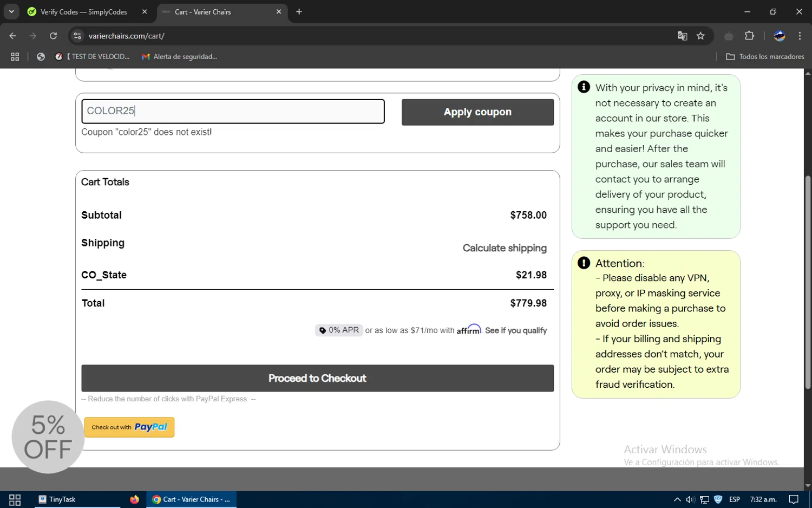
Task: Minimize the Chrome window
Action: pyautogui.click(x=747, y=11)
